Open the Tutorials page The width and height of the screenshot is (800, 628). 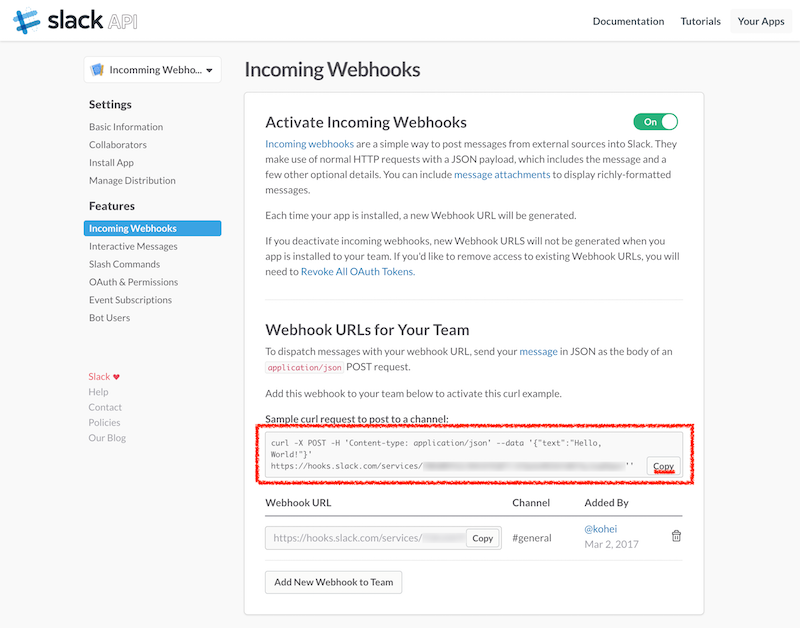click(700, 20)
